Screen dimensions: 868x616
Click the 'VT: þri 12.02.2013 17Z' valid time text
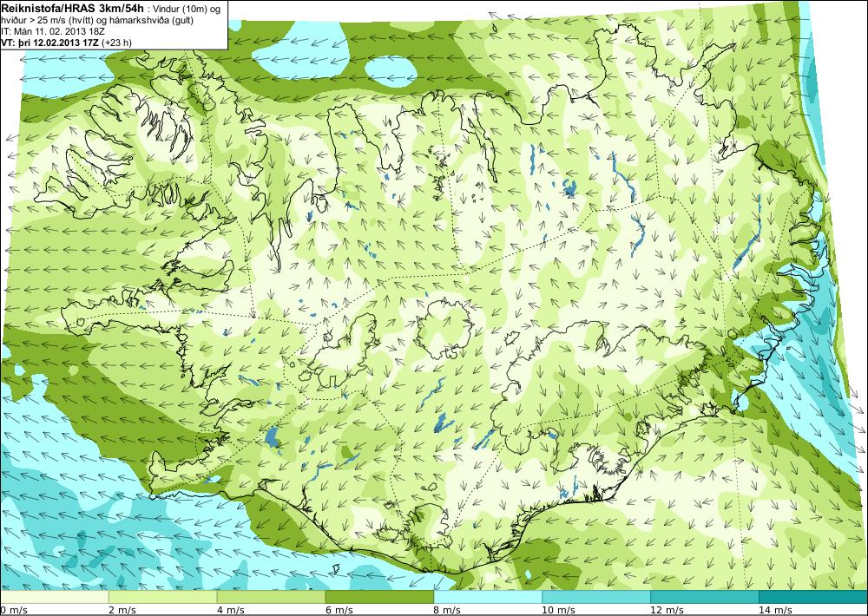coord(49,42)
